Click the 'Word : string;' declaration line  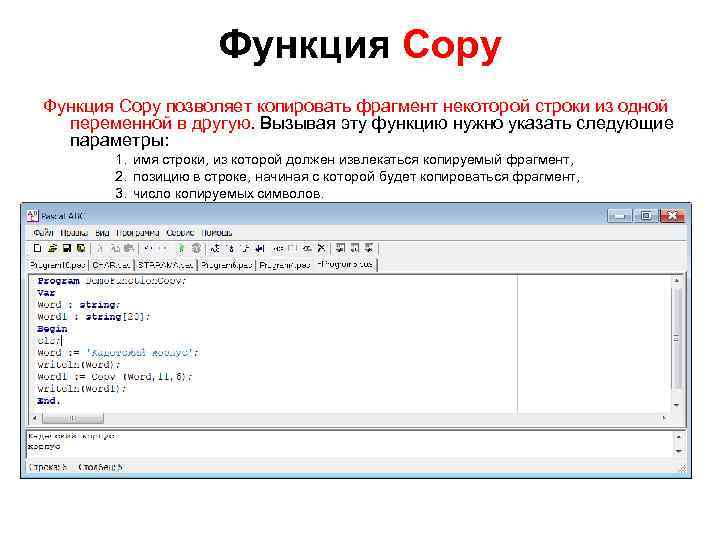[79, 304]
